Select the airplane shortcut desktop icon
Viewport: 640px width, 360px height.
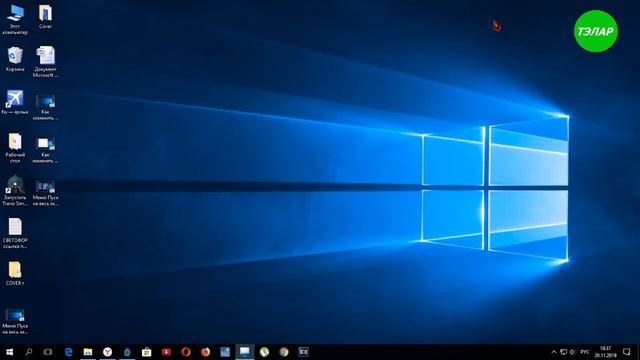15,102
